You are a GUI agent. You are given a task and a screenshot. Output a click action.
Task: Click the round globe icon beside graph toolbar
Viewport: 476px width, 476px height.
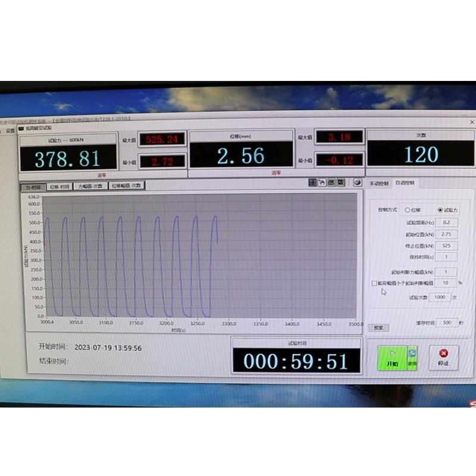pyautogui.click(x=358, y=183)
